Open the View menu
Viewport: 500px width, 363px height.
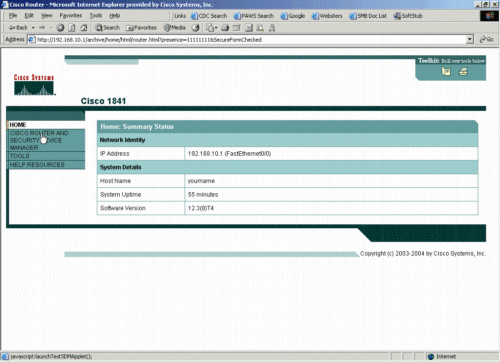[x=47, y=15]
